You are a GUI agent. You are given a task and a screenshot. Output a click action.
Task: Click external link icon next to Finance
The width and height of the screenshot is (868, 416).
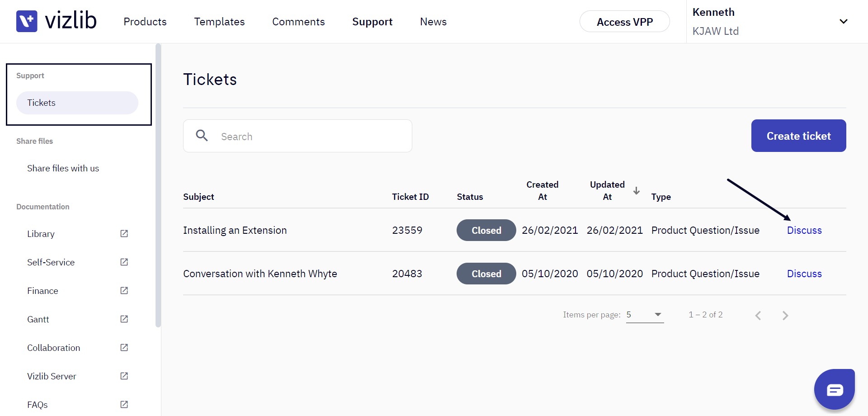124,291
